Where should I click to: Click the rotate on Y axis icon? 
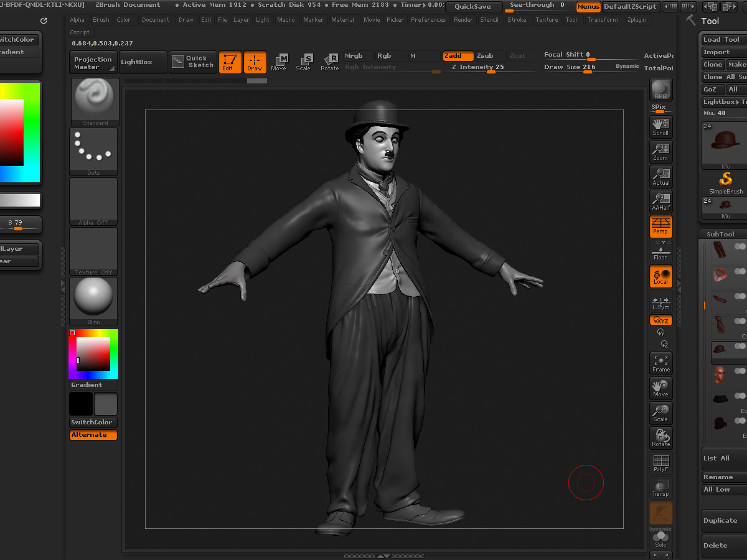point(661,332)
